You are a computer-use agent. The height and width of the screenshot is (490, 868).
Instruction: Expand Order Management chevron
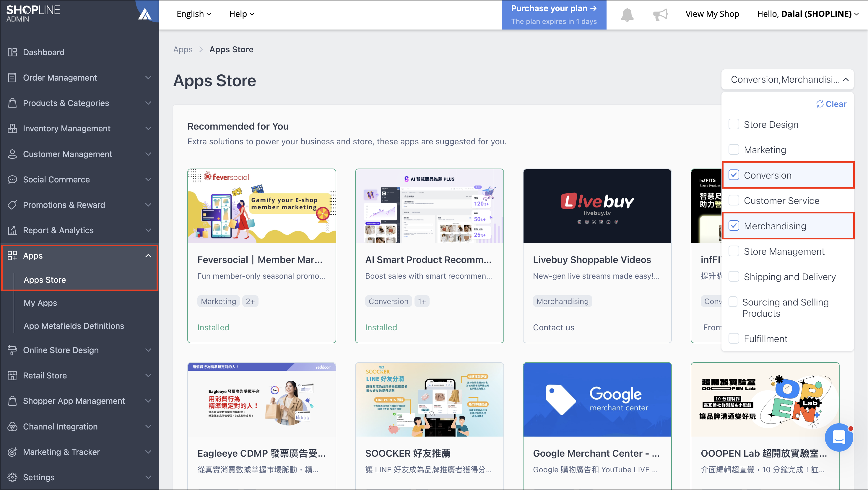click(148, 78)
